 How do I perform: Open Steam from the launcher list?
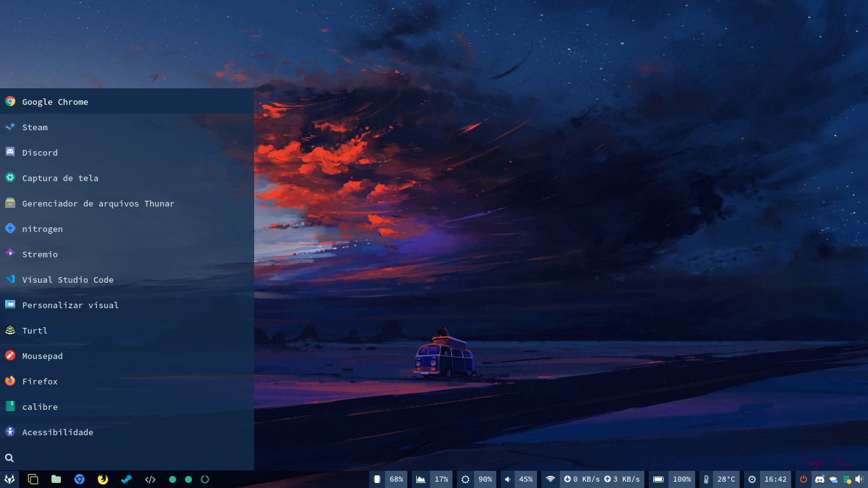35,127
